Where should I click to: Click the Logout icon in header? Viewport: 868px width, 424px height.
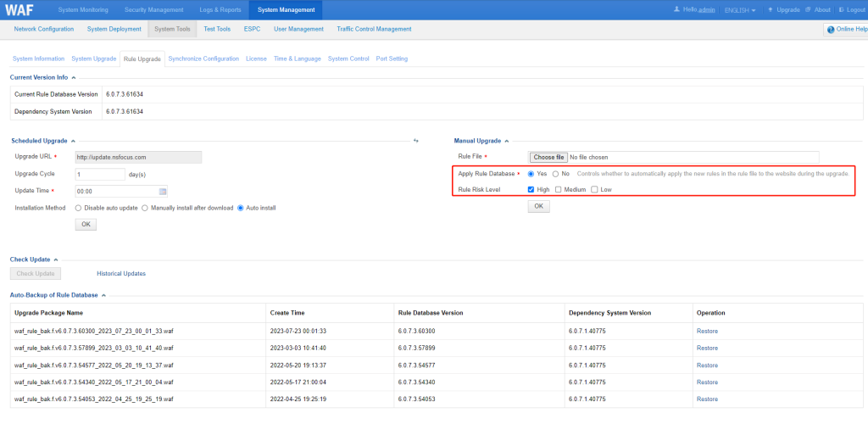[x=842, y=10]
